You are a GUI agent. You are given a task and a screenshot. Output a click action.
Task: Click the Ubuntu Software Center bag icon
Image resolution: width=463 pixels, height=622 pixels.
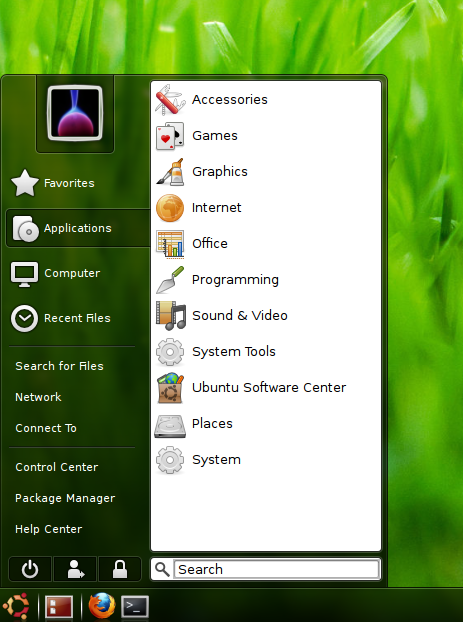click(x=171, y=388)
